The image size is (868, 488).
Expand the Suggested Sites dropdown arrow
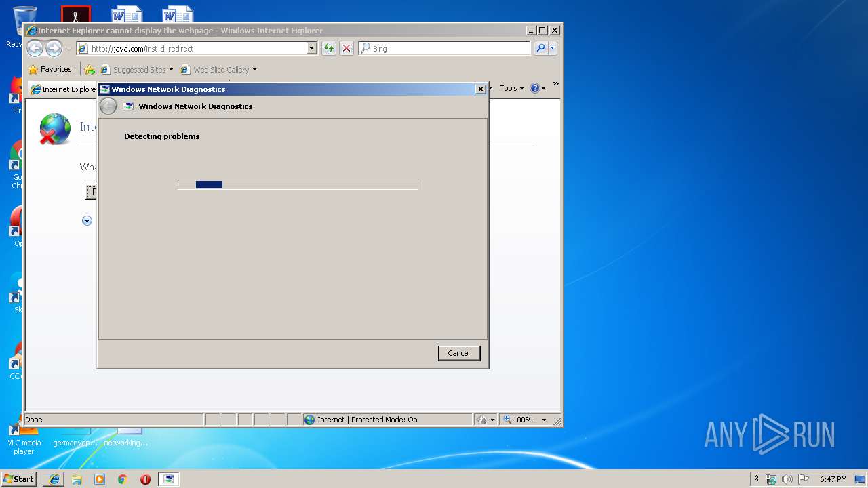point(171,70)
